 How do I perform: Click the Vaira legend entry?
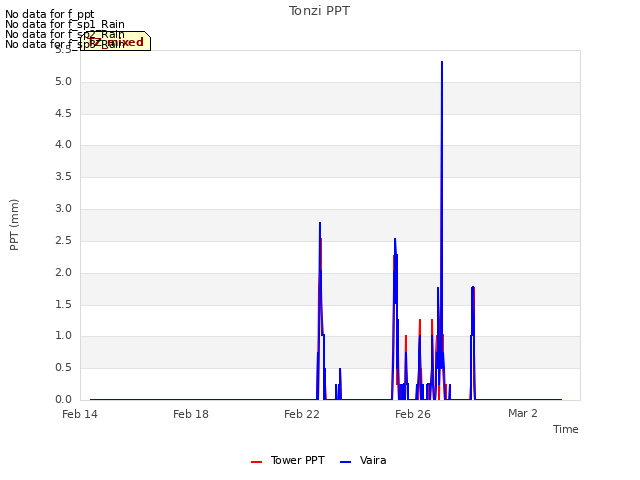pyautogui.click(x=363, y=460)
